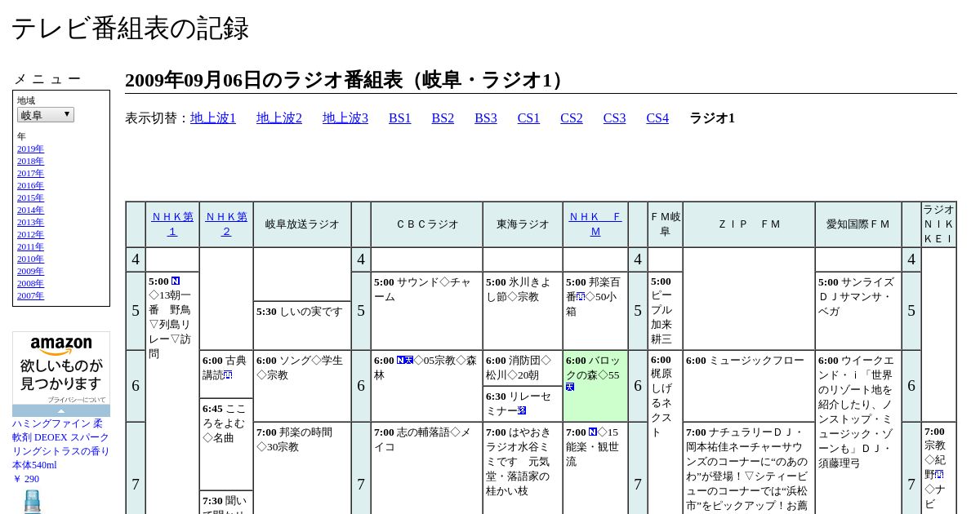Image resolution: width=980 pixels, height=514 pixels.
Task: Select the 2010年 year link
Action: click(31, 259)
